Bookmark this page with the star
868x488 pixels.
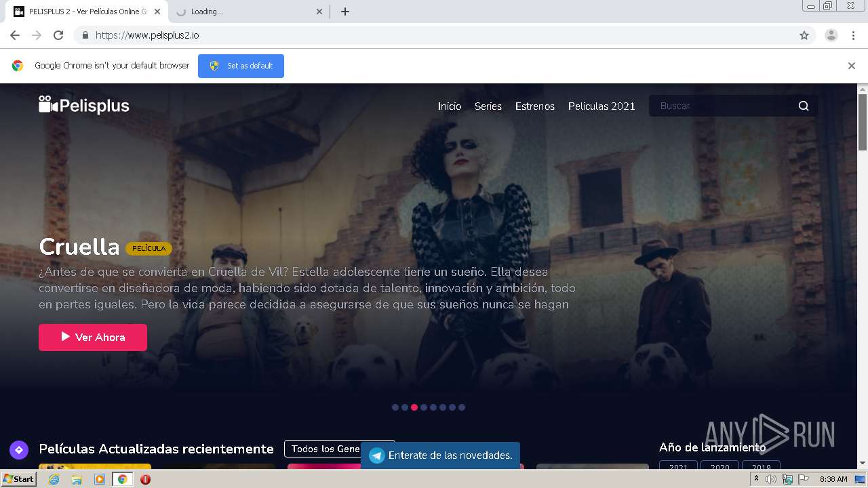pos(804,35)
